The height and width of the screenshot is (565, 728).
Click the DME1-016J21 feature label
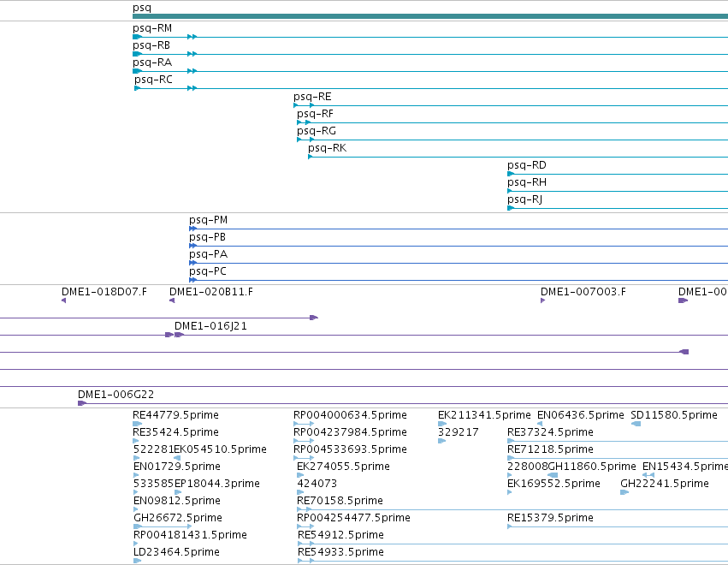(210, 326)
